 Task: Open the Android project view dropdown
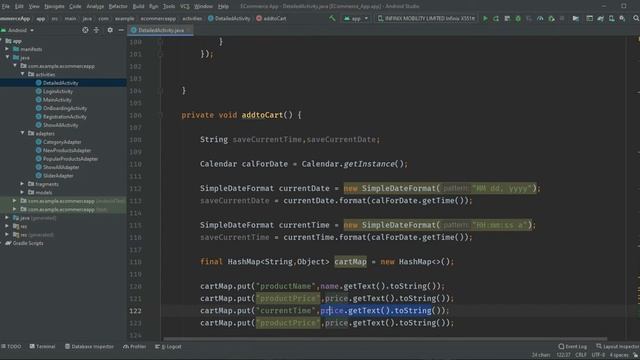point(18,30)
